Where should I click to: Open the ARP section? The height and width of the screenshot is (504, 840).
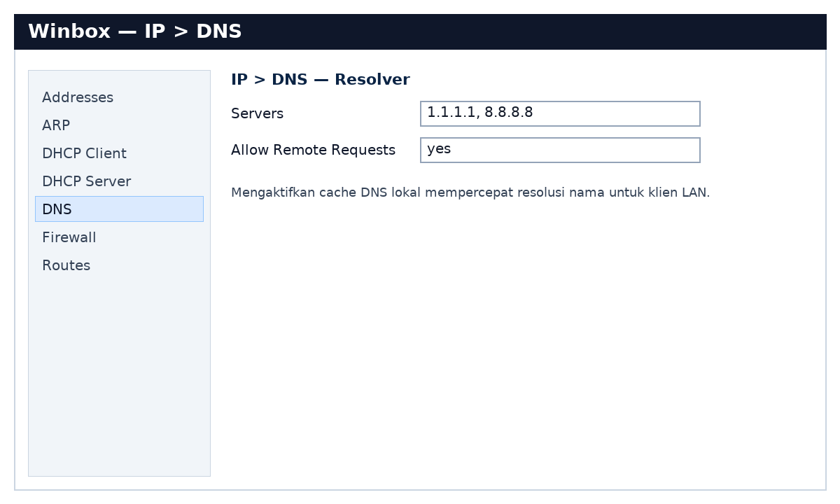pyautogui.click(x=55, y=125)
